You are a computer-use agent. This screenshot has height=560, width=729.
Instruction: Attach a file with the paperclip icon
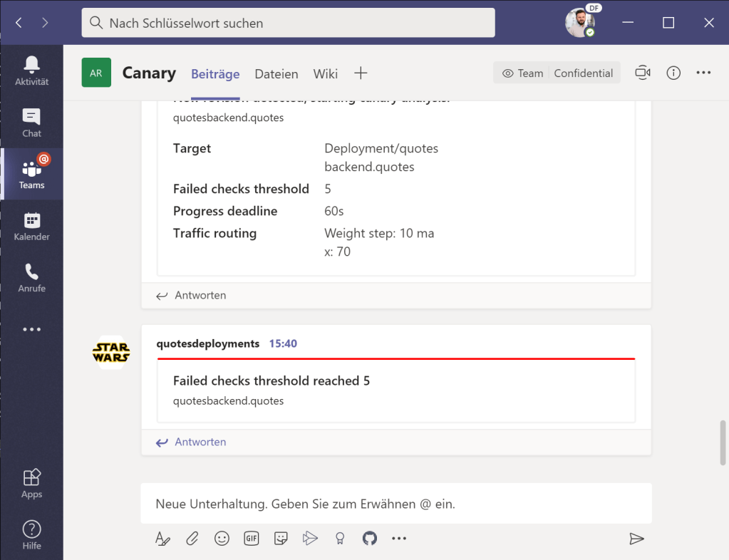(x=192, y=539)
